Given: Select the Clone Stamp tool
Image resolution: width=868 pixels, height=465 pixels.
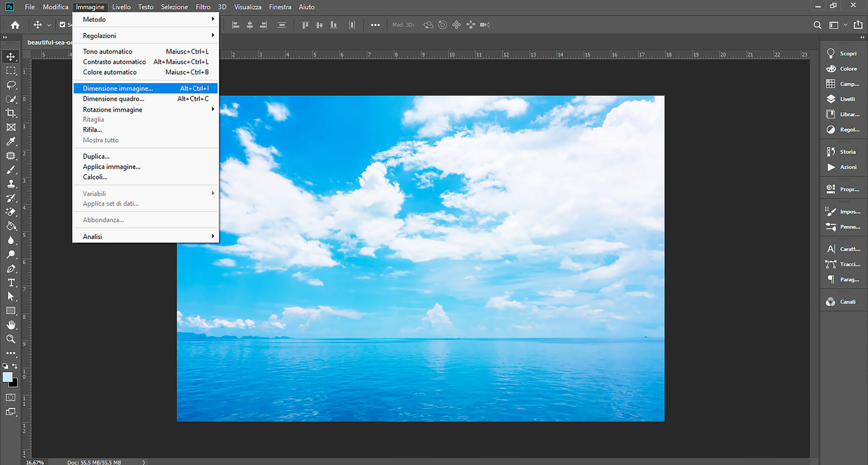Looking at the screenshot, I should pyautogui.click(x=11, y=184).
